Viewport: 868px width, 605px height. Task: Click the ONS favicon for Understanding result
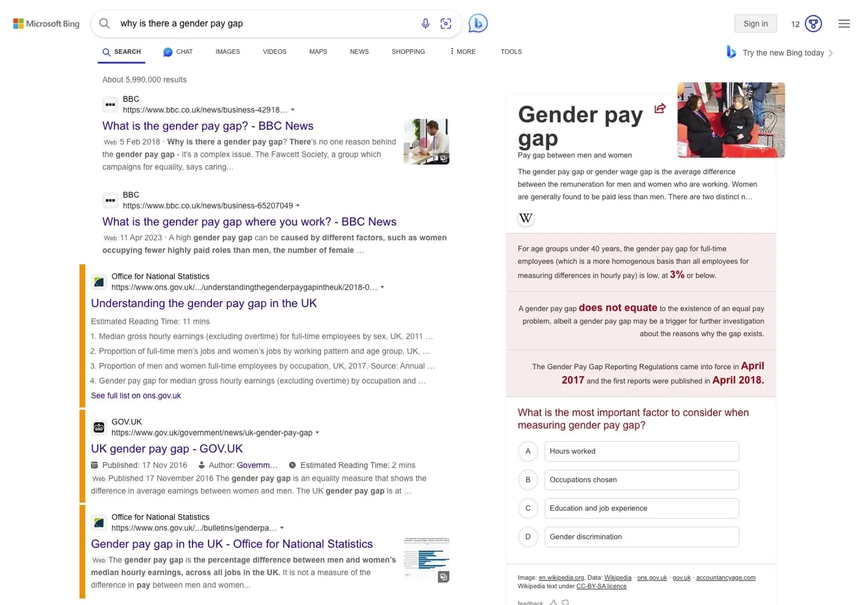pyautogui.click(x=99, y=282)
